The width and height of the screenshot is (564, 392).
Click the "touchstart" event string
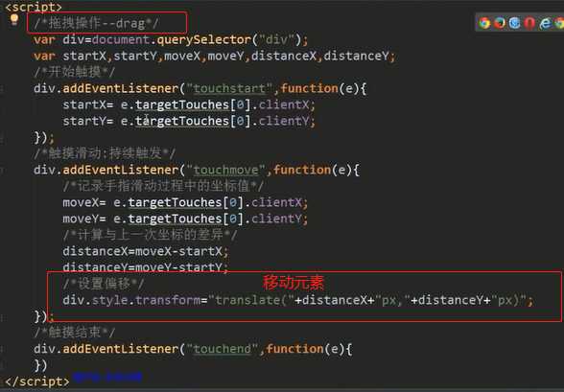(x=229, y=88)
